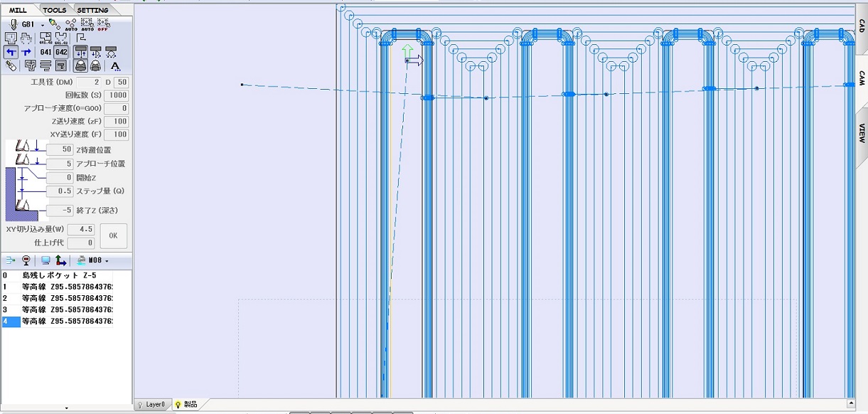The width and height of the screenshot is (868, 414).
Task: Select the island-remaining pocket tool icon
Action: [x=31, y=66]
